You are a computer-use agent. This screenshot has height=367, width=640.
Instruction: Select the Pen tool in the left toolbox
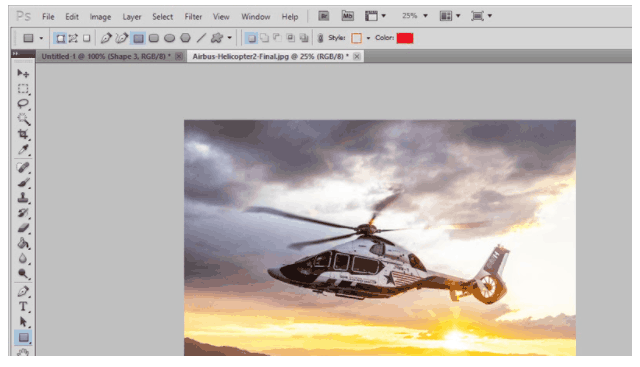(23, 291)
